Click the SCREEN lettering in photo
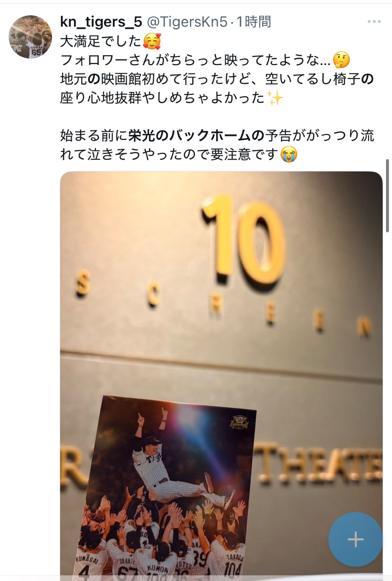 coord(223,303)
